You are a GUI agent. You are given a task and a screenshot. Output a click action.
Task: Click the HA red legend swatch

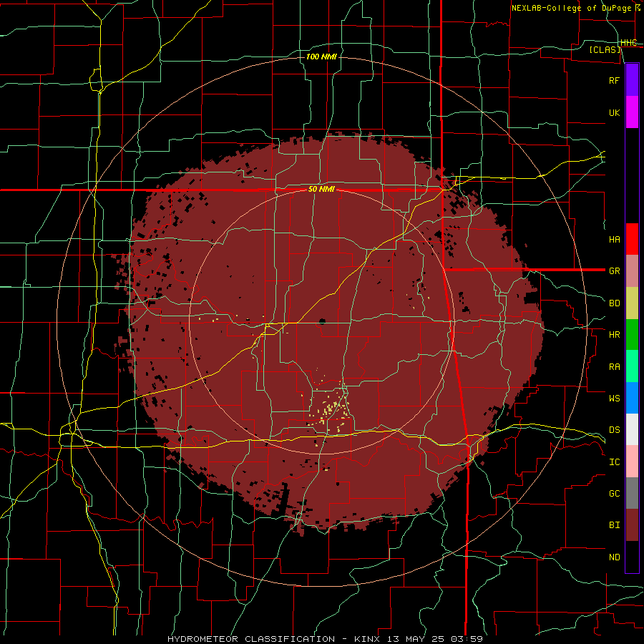632,239
